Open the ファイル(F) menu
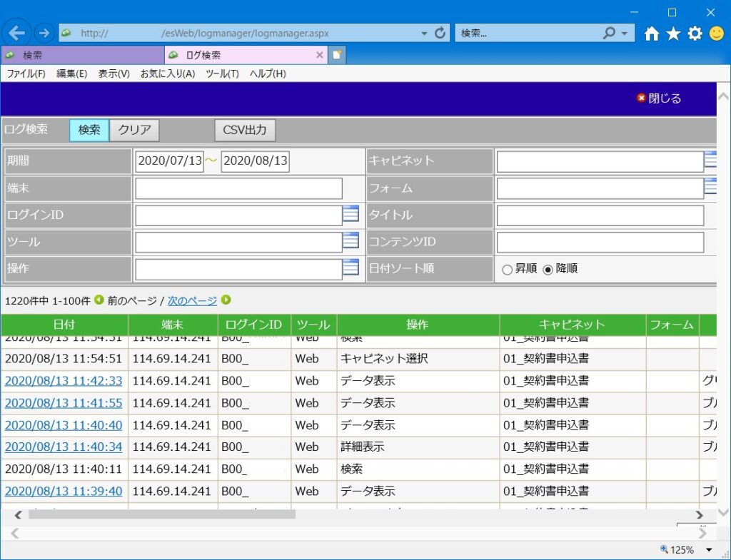The width and height of the screenshot is (731, 560). (26, 73)
